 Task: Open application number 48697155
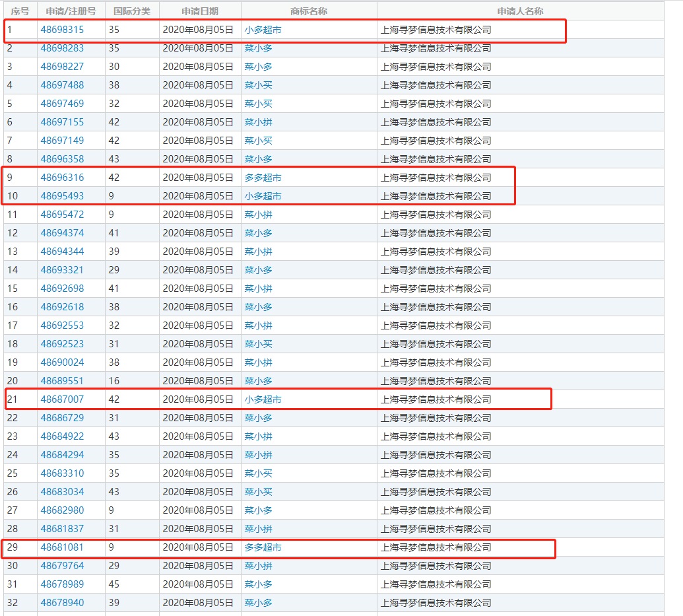(x=62, y=122)
